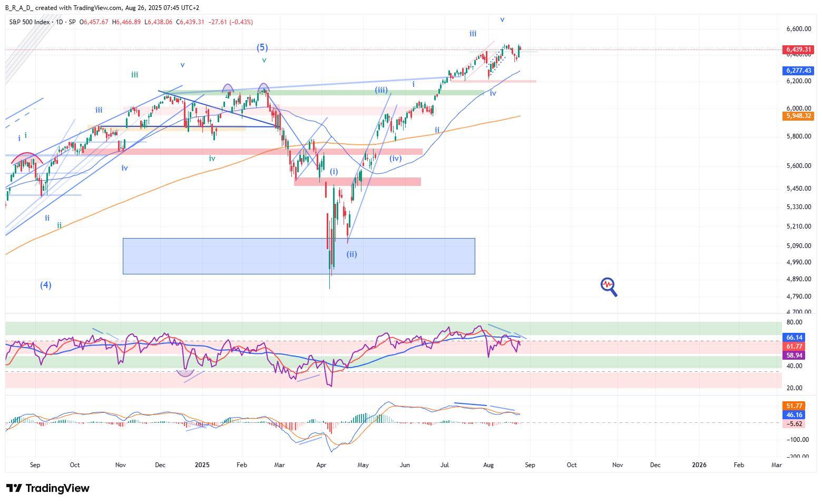Viewport: 822px width, 504px height.
Task: Click the (iii) wave label
Action: pos(381,90)
